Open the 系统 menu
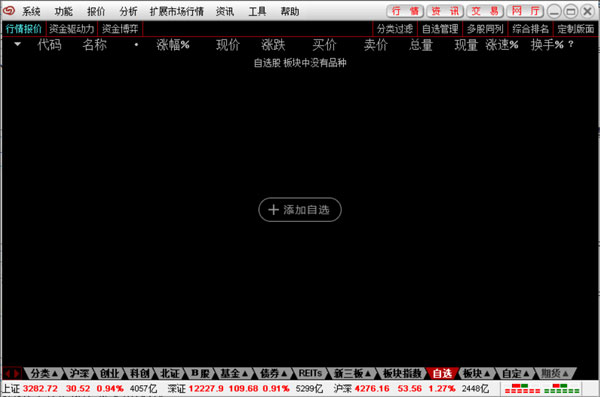Screen dimensions: 600x397 coord(31,11)
